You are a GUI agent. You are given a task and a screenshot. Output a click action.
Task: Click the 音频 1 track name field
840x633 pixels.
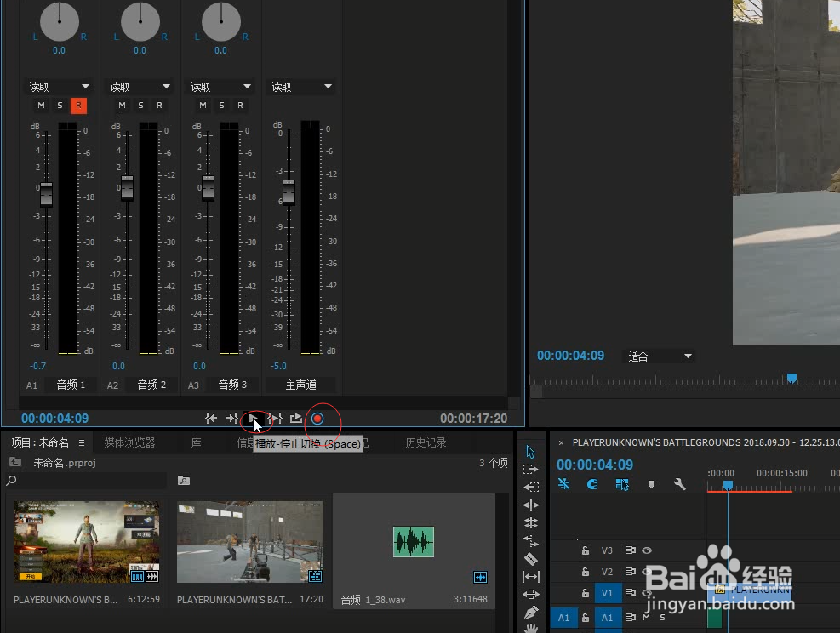[x=71, y=385]
